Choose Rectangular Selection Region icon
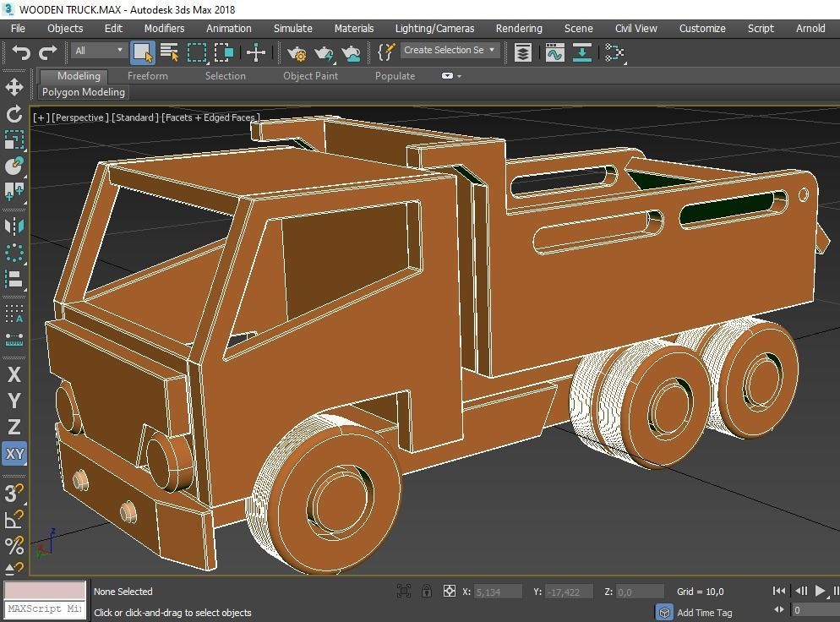This screenshot has width=840, height=622. (197, 52)
